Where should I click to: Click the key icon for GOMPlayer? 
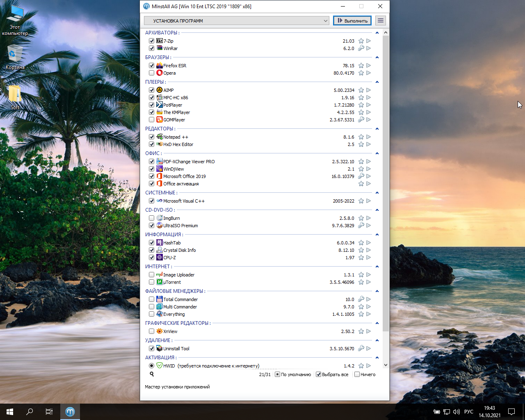pyautogui.click(x=361, y=120)
